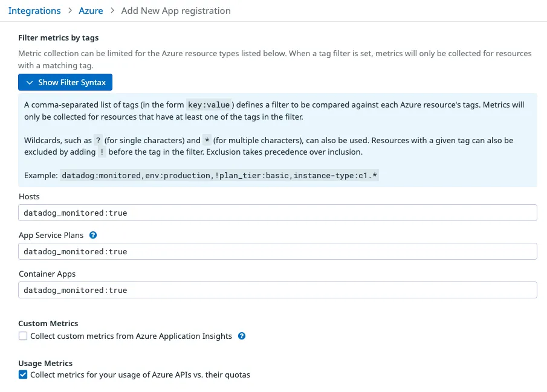Screen dimensions: 547x392
Task: Click the example filter code snippet
Action: pos(220,176)
